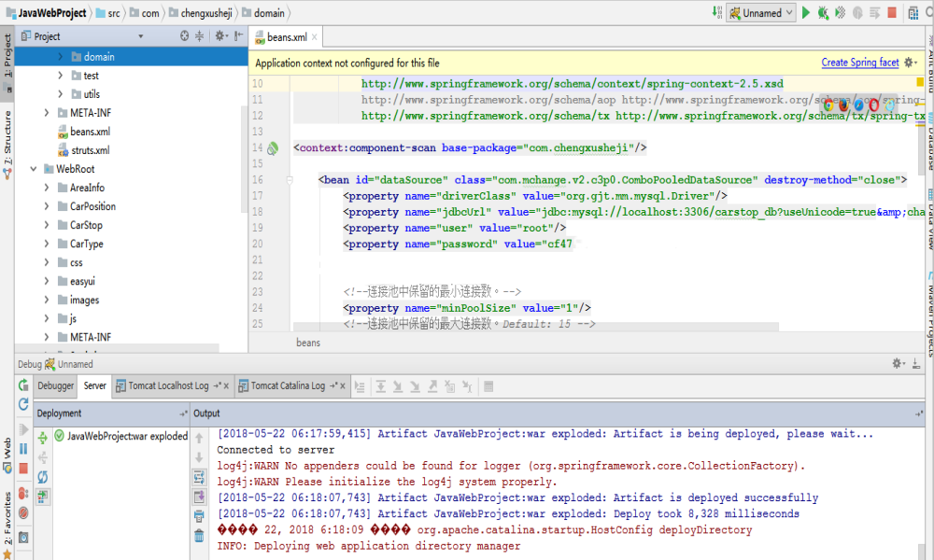Open in Chrome browser icon in editor
This screenshot has width=934, height=560.
pyautogui.click(x=828, y=105)
